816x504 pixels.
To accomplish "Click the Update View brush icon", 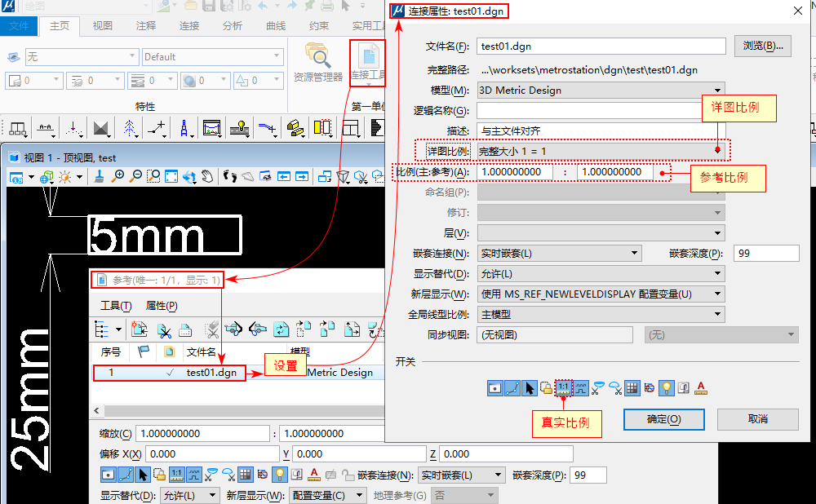I will pos(99,176).
